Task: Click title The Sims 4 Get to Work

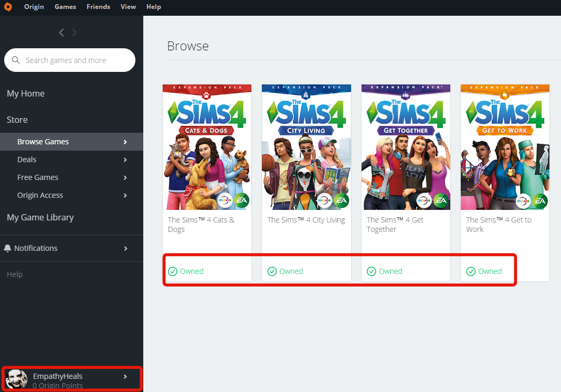Action: point(499,225)
